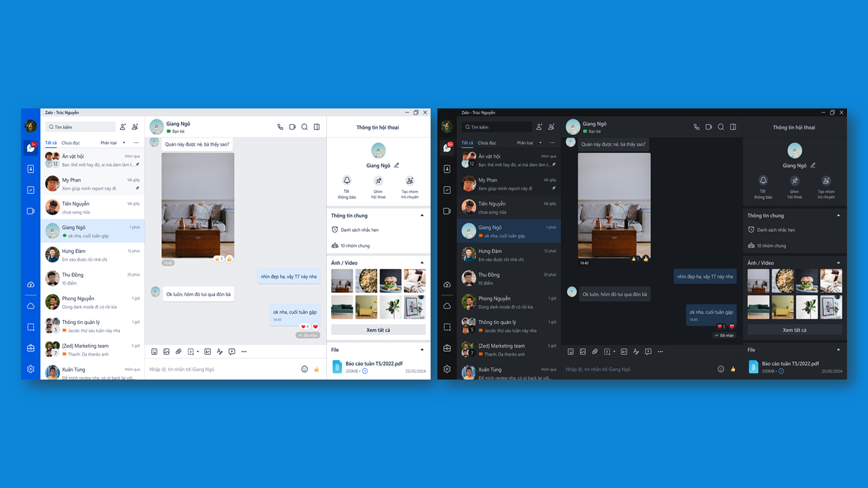Switch to the Chưa đọc tab

tap(71, 142)
